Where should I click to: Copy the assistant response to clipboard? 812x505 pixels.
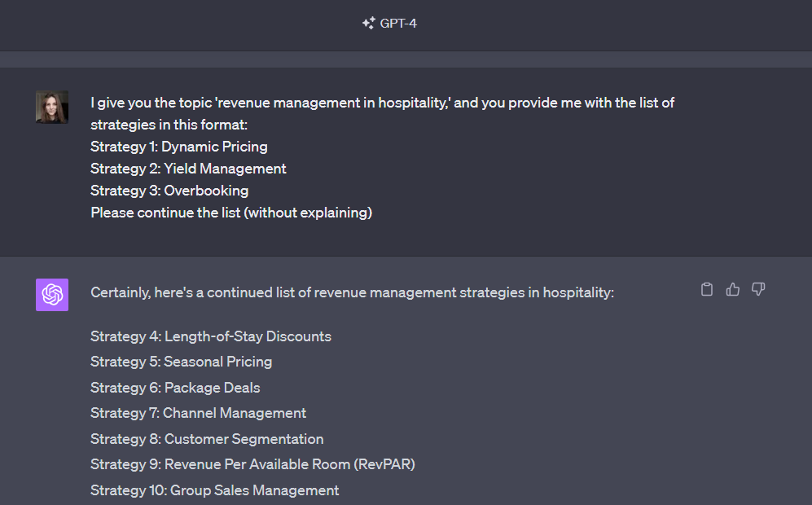707,289
